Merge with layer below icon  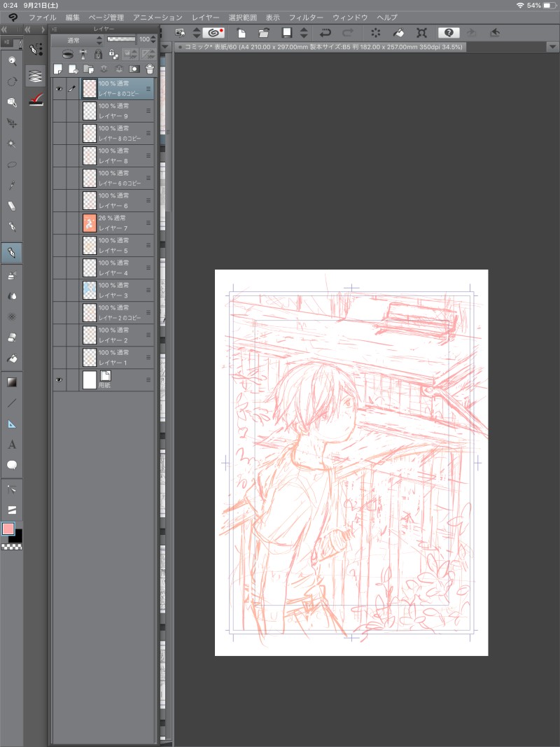click(x=119, y=69)
